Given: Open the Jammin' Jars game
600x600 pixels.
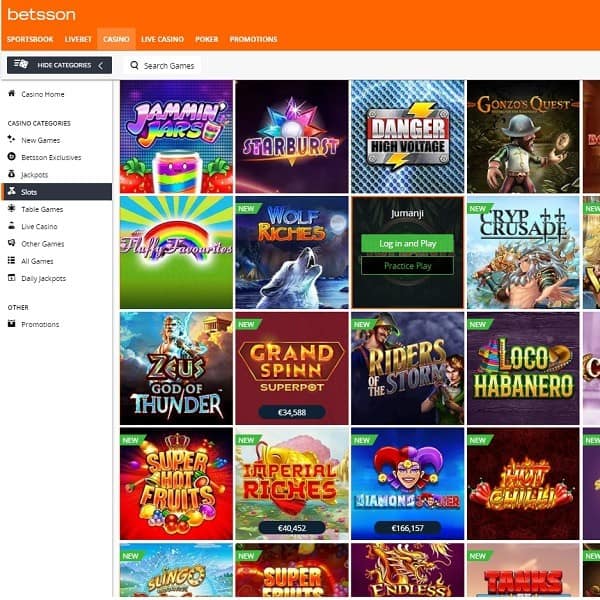Looking at the screenshot, I should point(176,137).
